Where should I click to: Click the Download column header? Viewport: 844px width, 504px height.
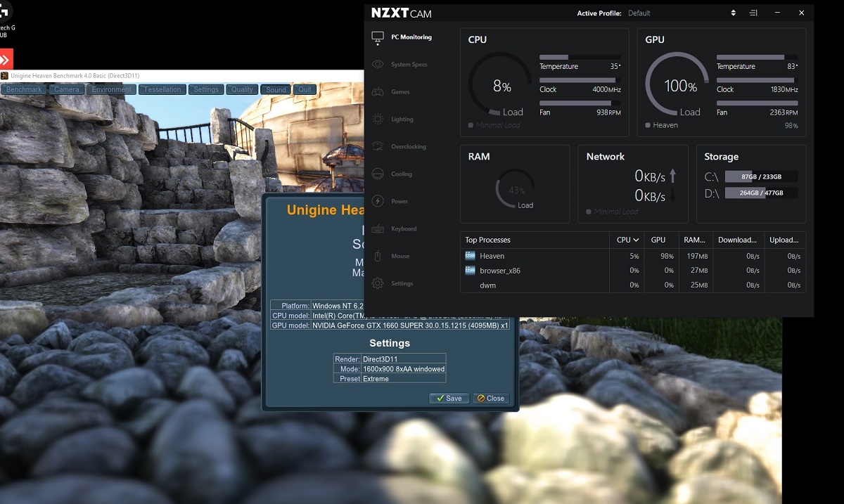737,240
